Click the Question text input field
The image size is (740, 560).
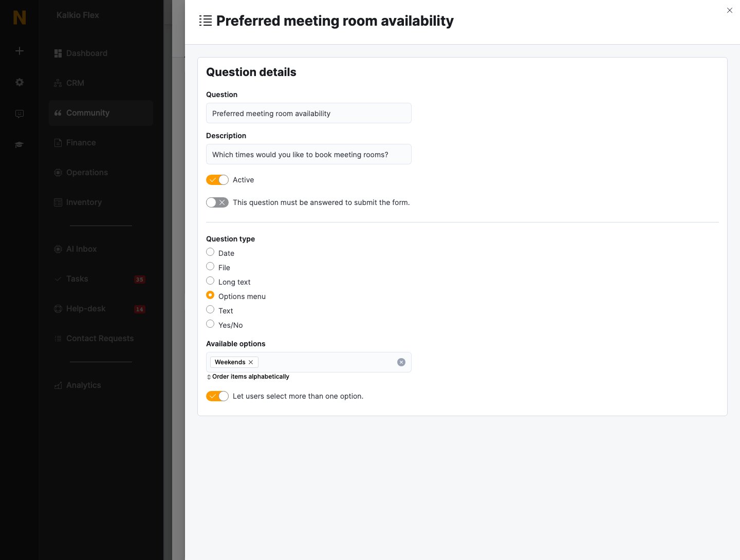click(309, 113)
